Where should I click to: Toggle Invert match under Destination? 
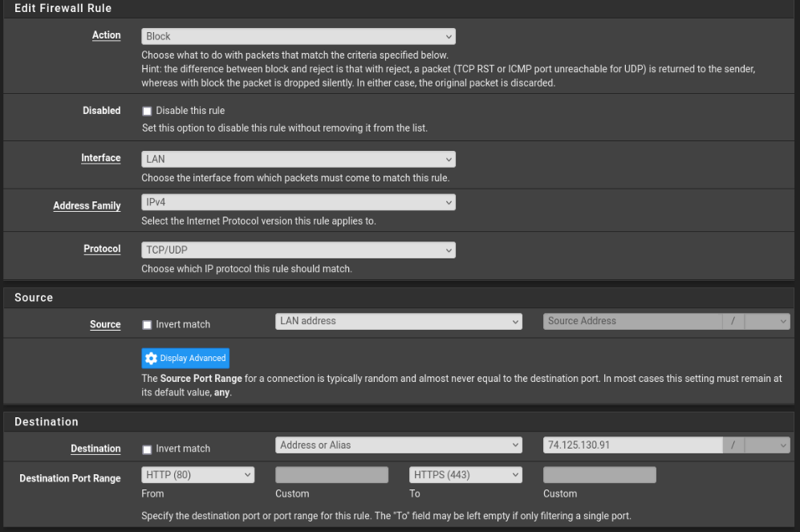coord(147,449)
